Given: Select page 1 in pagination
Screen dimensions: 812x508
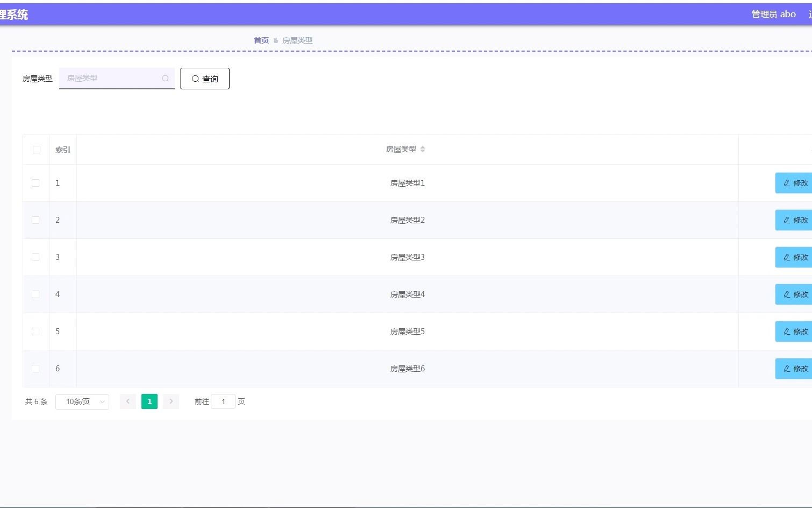Looking at the screenshot, I should point(149,401).
